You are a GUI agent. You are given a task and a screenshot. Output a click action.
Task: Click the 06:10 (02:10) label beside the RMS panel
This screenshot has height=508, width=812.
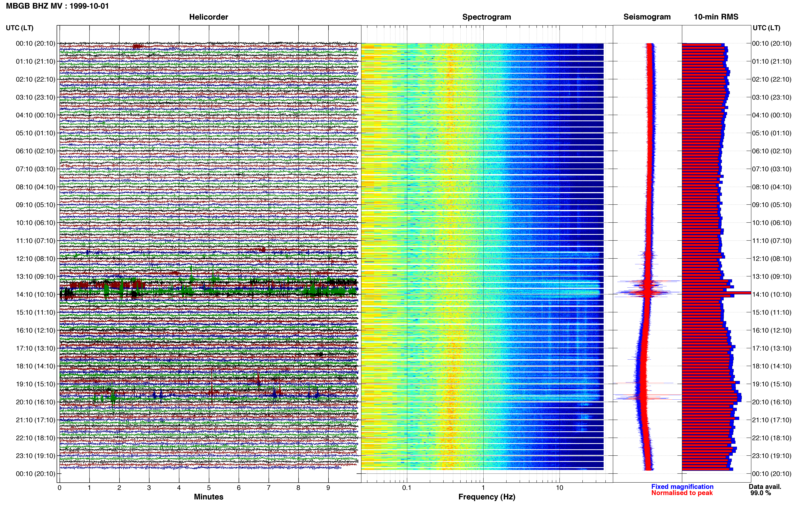pyautogui.click(x=772, y=151)
